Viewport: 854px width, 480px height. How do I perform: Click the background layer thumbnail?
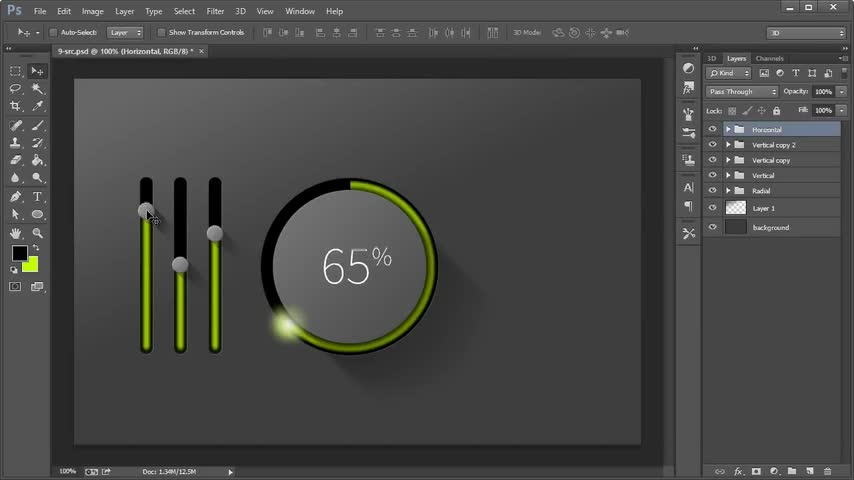pos(736,227)
